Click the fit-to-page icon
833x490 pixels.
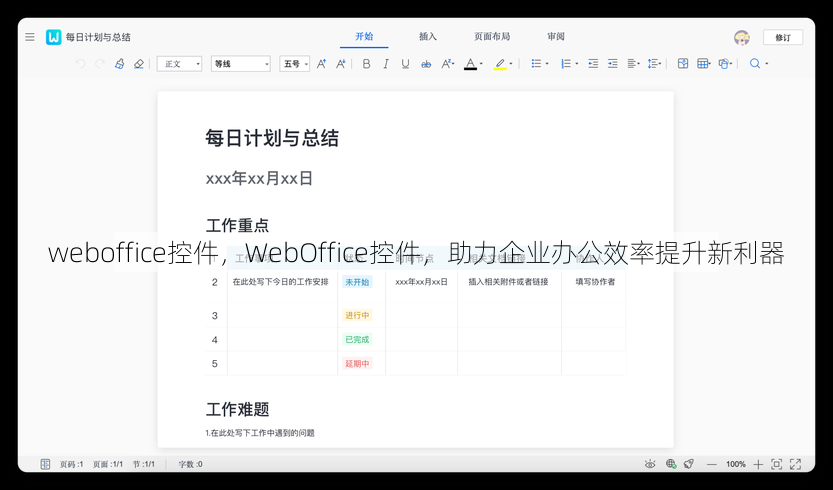pyautogui.click(x=777, y=464)
